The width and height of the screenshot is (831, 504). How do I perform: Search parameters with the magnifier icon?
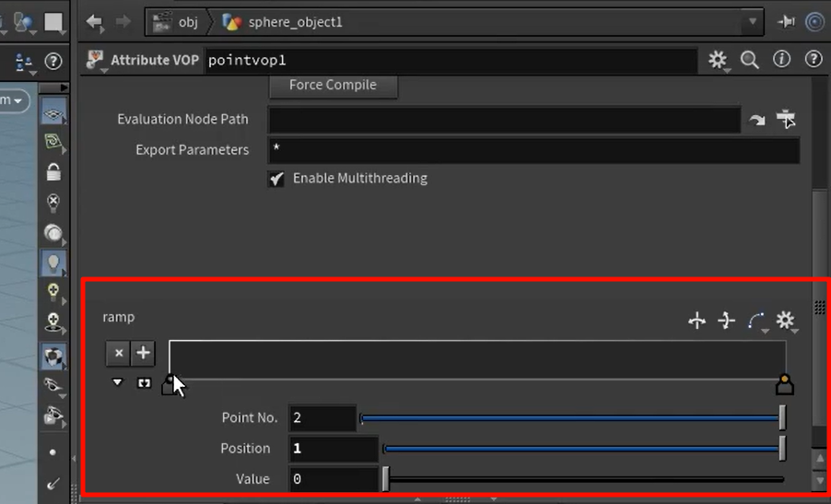[749, 60]
